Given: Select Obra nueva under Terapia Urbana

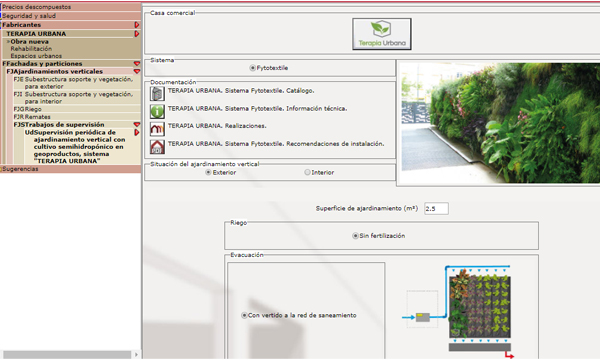Looking at the screenshot, I should [x=29, y=42].
